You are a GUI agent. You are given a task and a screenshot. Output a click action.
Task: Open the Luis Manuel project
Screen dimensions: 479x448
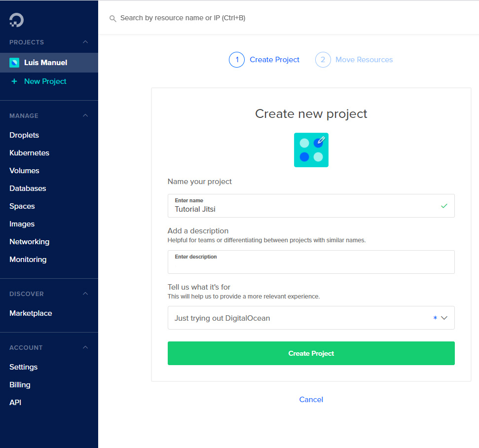click(x=49, y=63)
